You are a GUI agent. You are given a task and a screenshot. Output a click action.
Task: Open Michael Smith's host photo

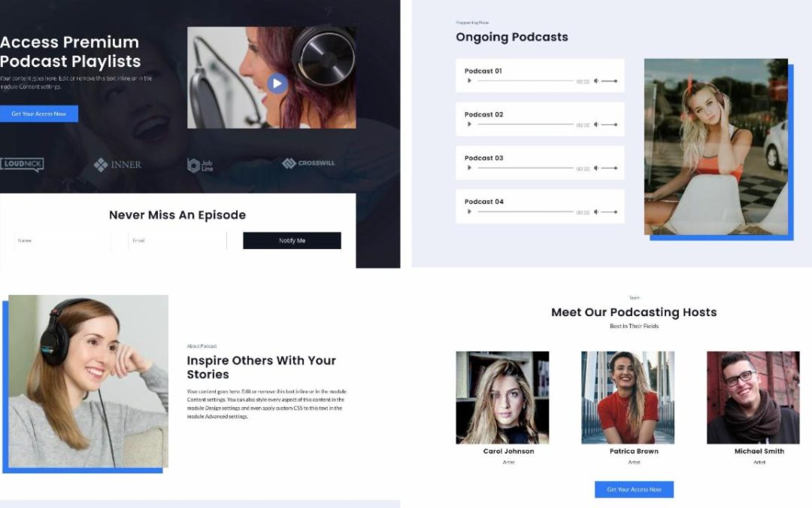click(x=753, y=397)
